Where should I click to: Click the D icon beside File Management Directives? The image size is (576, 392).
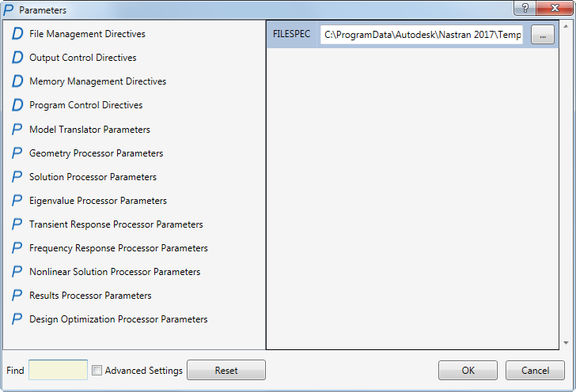17,34
